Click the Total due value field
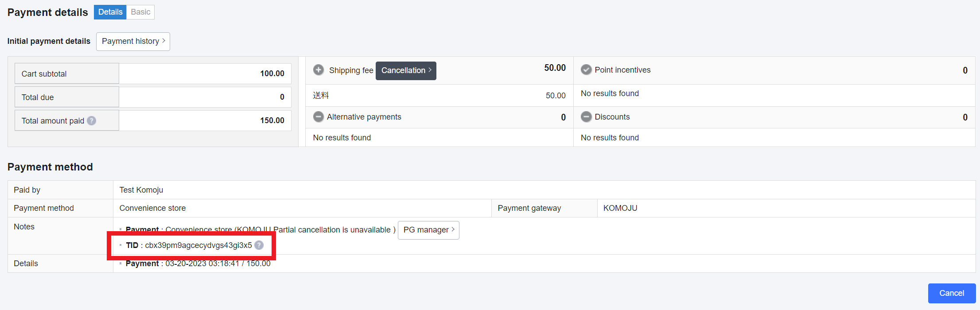The image size is (980, 310). (205, 97)
